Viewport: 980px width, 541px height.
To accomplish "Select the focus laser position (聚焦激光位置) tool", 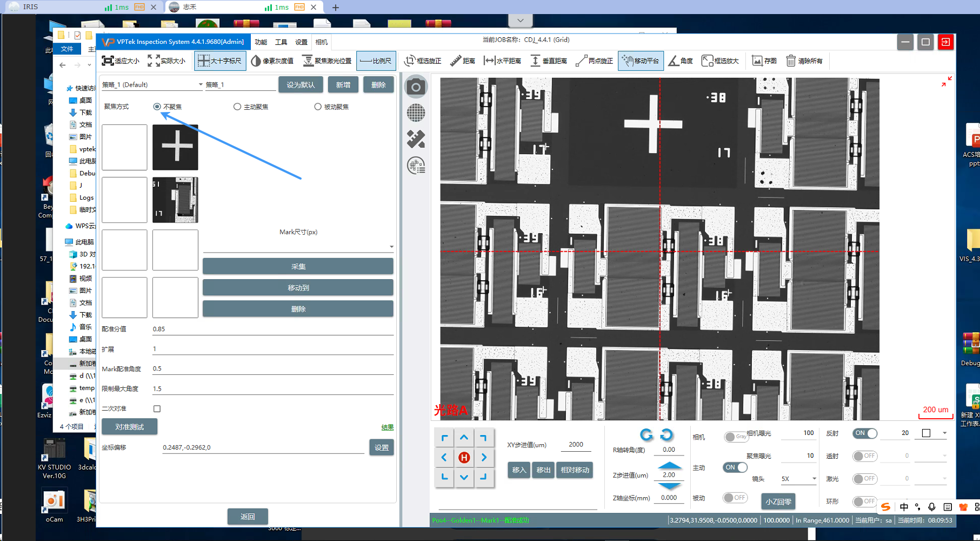I will pyautogui.click(x=327, y=61).
